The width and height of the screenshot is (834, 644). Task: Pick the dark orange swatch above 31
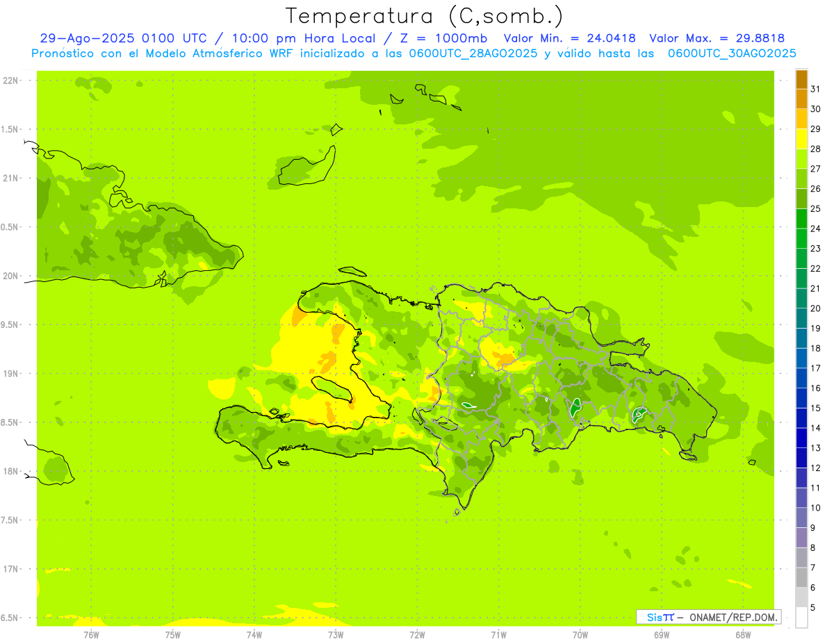click(x=801, y=80)
